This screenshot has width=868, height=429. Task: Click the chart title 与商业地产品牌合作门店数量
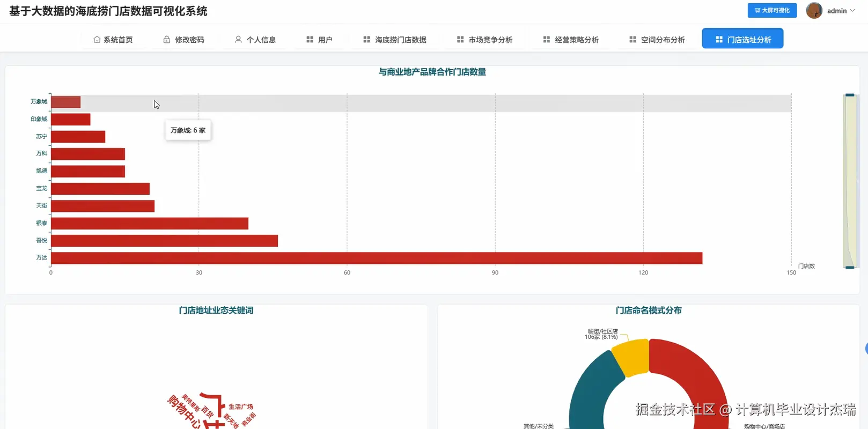coord(432,72)
